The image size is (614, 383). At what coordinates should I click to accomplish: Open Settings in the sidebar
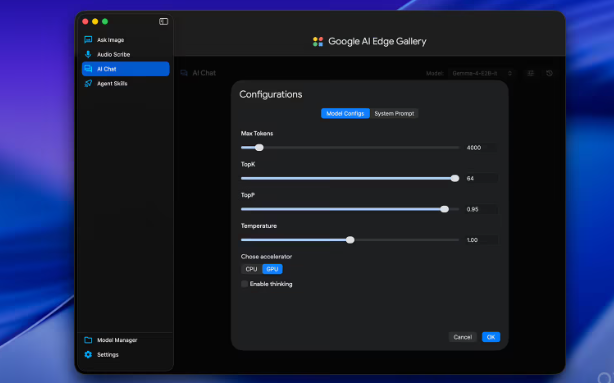(125, 354)
